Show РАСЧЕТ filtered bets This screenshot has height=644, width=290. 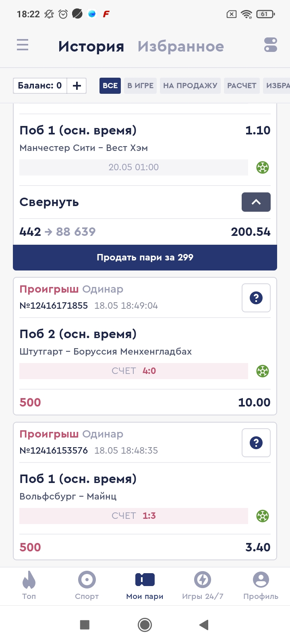coord(242,86)
